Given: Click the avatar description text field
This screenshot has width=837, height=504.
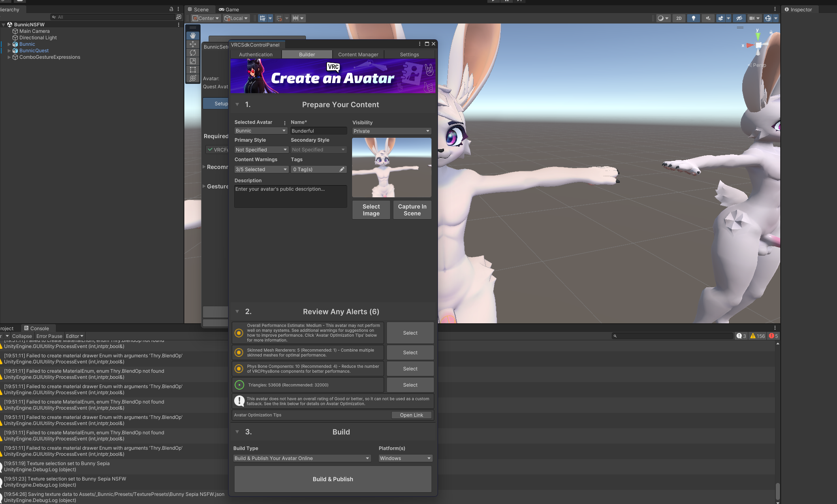Looking at the screenshot, I should coord(290,196).
